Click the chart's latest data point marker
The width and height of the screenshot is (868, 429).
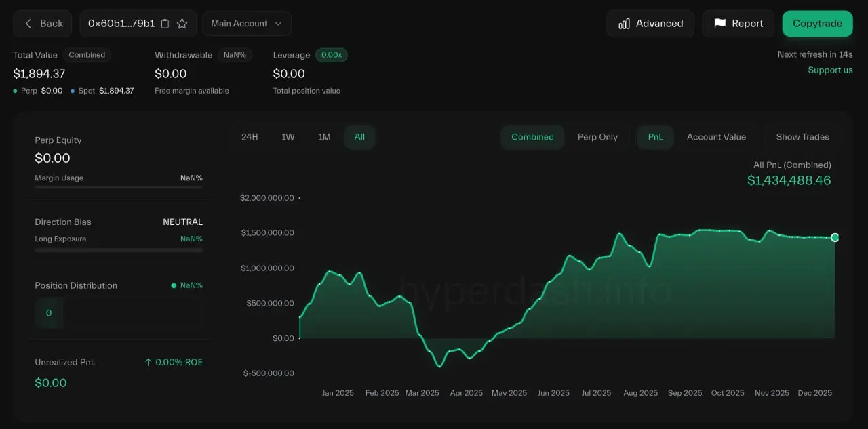pos(835,237)
